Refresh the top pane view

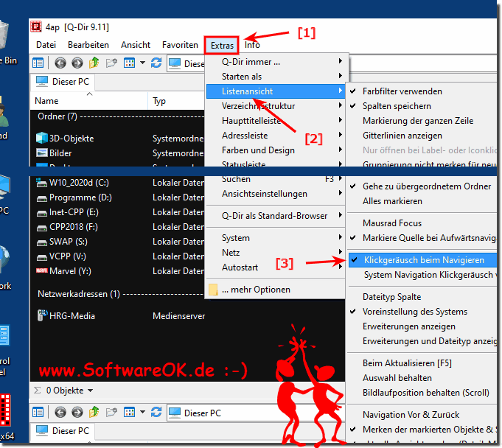[x=156, y=63]
